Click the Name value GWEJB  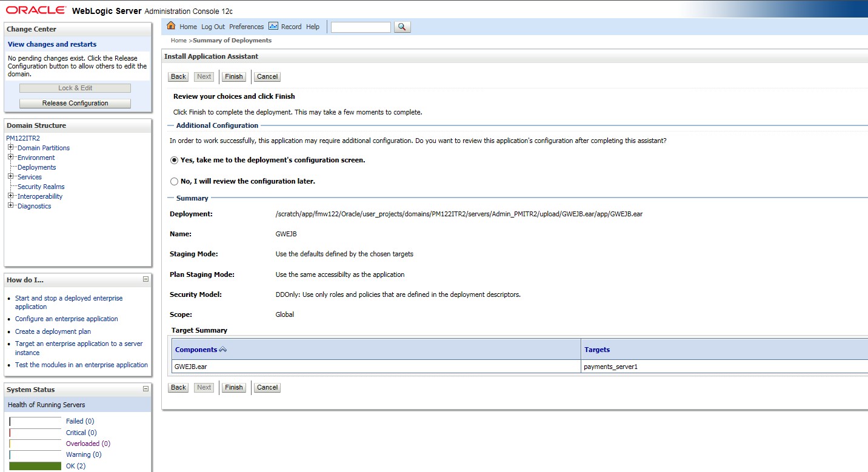(x=286, y=234)
